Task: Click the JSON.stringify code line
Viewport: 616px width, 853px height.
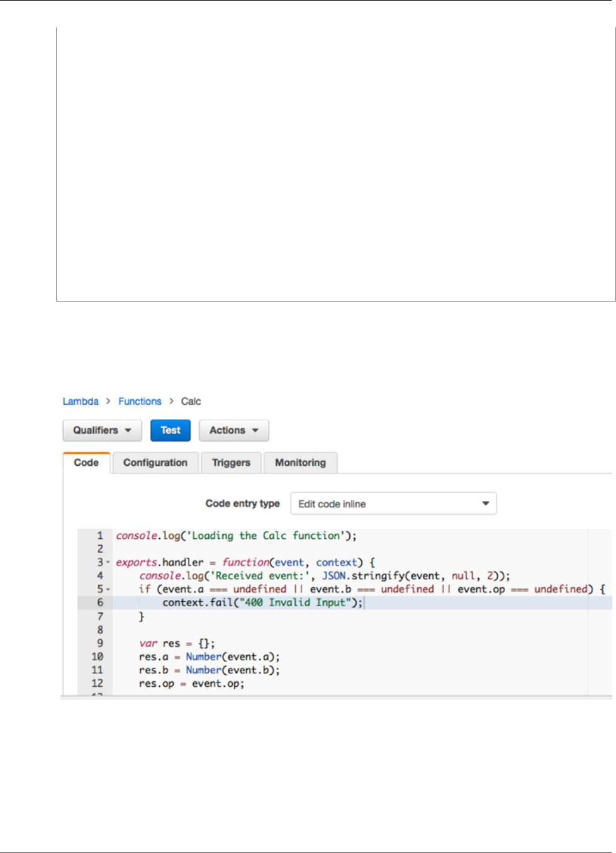Action: click(x=324, y=576)
